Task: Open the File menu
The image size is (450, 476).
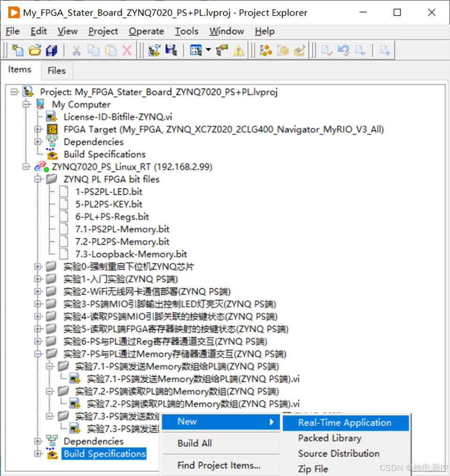Action: 13,31
